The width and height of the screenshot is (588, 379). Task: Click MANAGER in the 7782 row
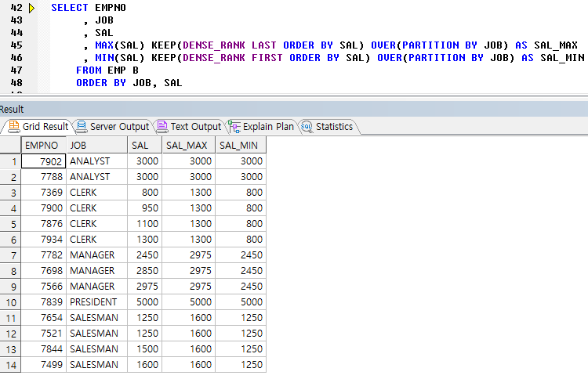[97, 255]
